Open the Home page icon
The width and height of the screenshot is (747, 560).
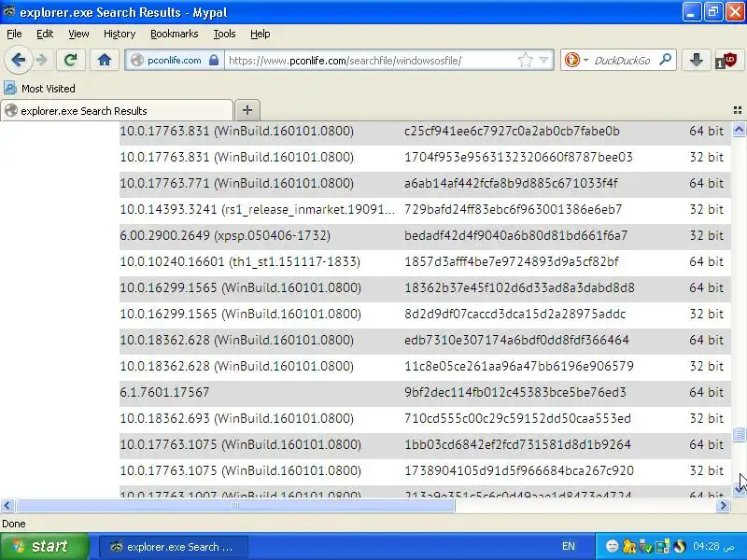coord(105,60)
